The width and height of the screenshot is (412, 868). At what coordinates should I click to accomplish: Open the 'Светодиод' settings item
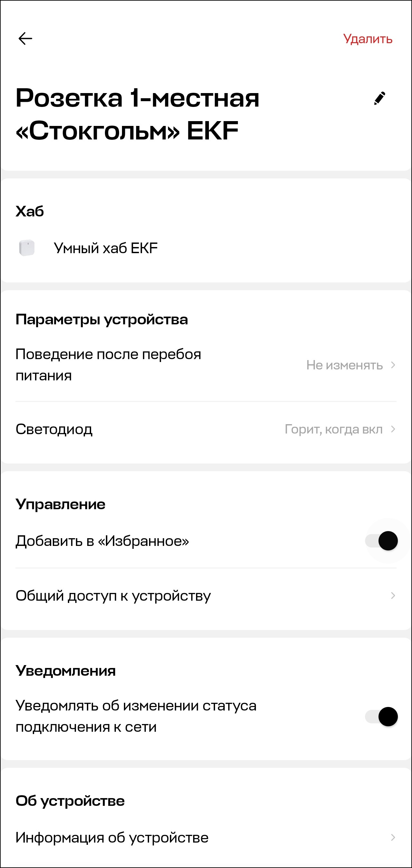pyautogui.click(x=54, y=429)
